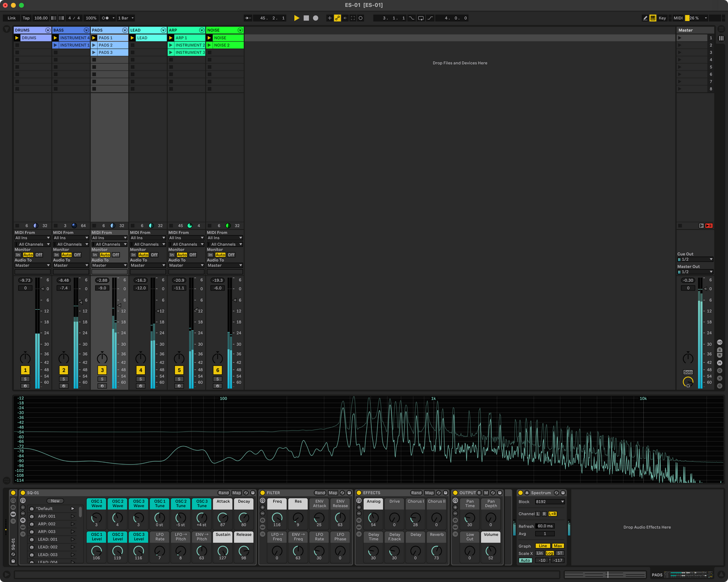Open the Tap tempo control
Screen dimensions: 728x582
(26, 18)
